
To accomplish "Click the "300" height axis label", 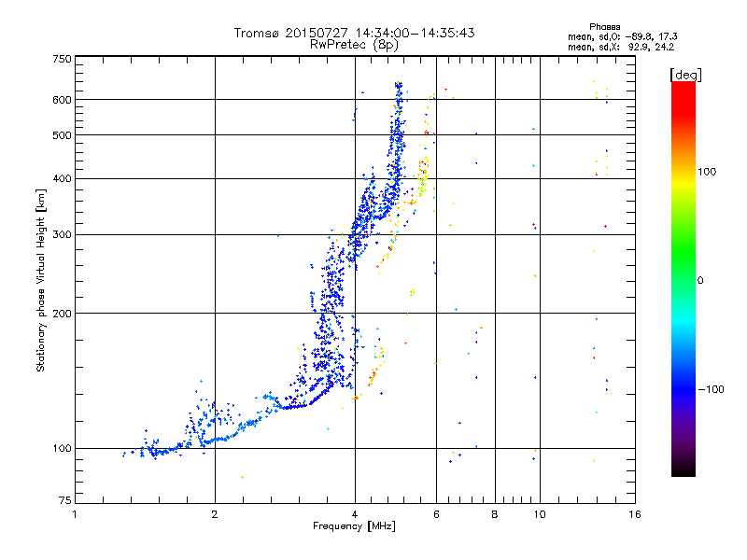I will (62, 234).
